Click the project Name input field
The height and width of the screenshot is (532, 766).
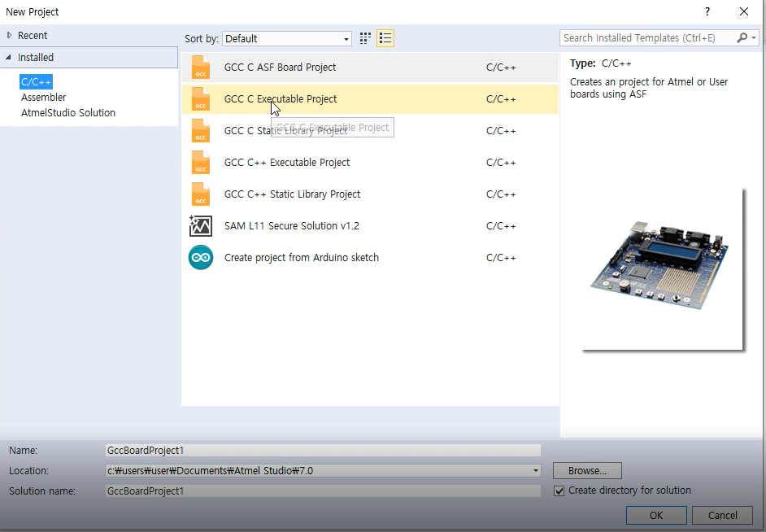point(323,451)
